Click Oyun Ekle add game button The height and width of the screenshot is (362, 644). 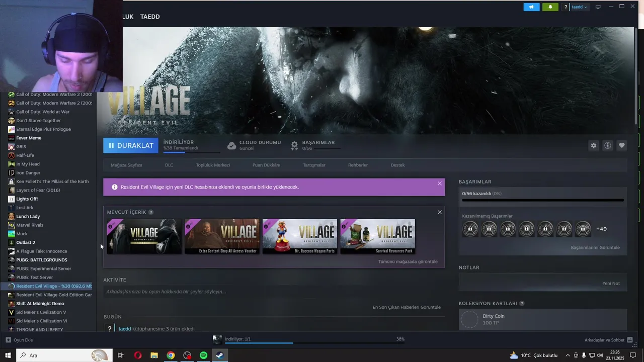(x=19, y=340)
